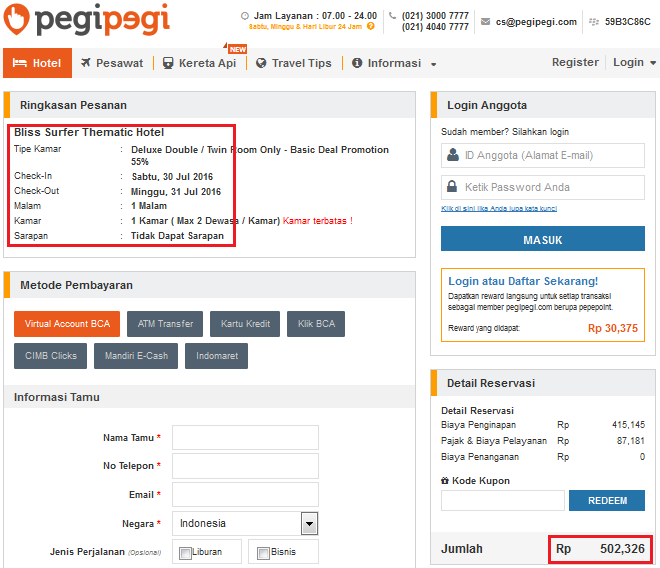The width and height of the screenshot is (660, 568).
Task: Focus the guest Email input field
Action: (x=245, y=494)
